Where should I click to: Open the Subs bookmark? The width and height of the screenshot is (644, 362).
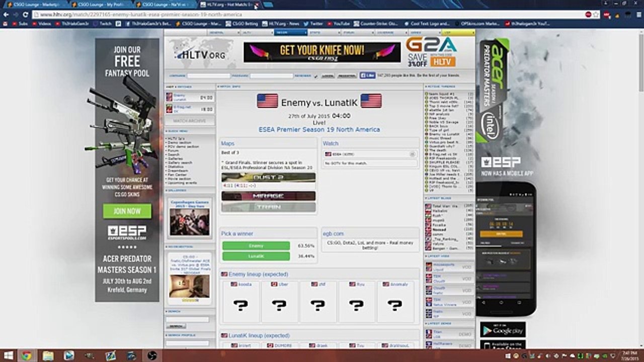(x=20, y=23)
